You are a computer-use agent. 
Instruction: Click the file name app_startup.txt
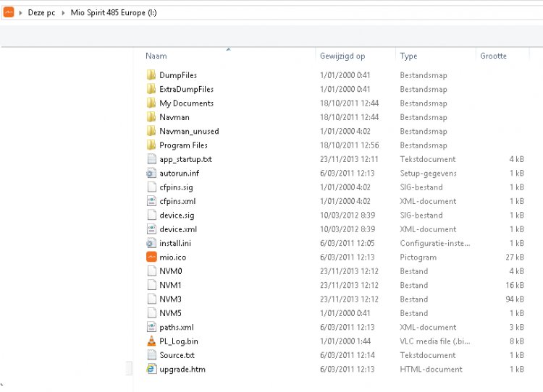coord(185,159)
